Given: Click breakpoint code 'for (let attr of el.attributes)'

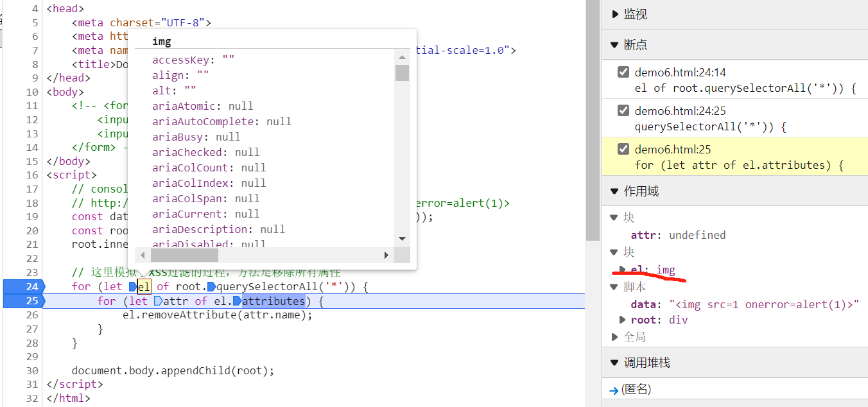Looking at the screenshot, I should [739, 165].
